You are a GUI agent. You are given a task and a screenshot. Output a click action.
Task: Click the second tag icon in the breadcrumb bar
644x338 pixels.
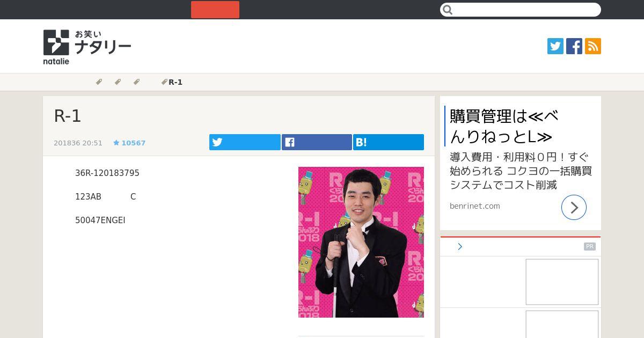point(118,82)
